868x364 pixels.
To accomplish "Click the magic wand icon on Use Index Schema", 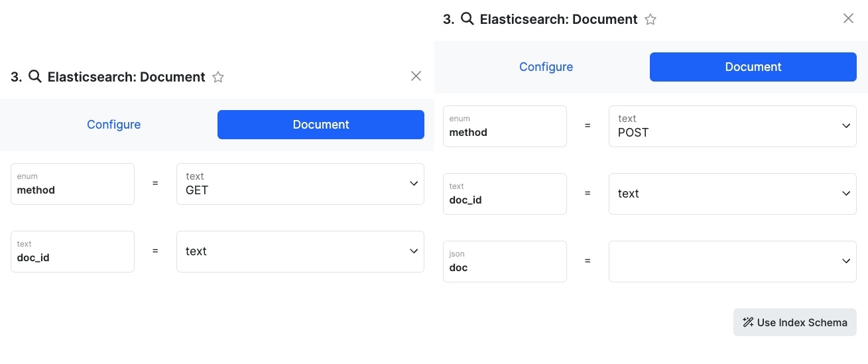I will 748,322.
